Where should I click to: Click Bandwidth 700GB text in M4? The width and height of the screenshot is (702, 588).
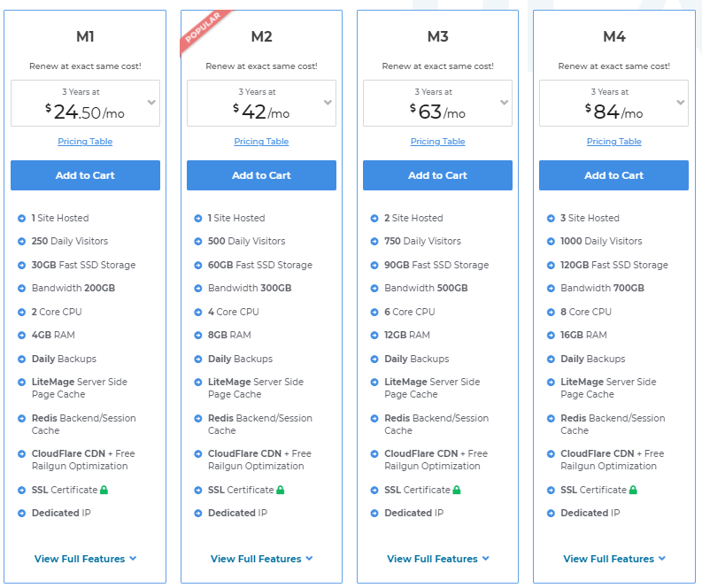coord(602,288)
